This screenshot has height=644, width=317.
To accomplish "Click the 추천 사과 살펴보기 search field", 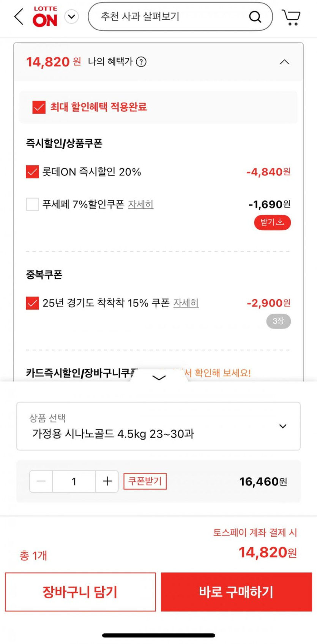I will point(167,17).
